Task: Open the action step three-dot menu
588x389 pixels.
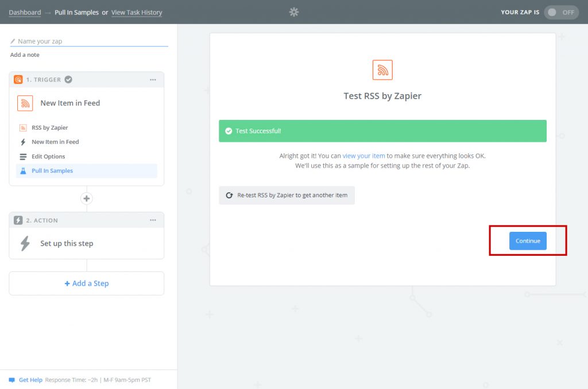Action: pos(153,220)
